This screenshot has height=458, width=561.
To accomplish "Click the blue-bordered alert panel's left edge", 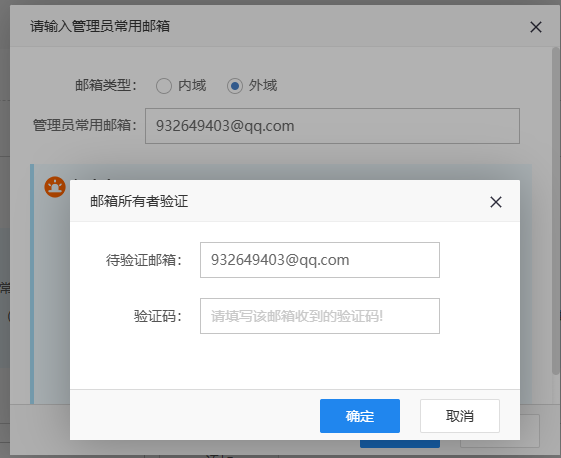I will coord(32,284).
